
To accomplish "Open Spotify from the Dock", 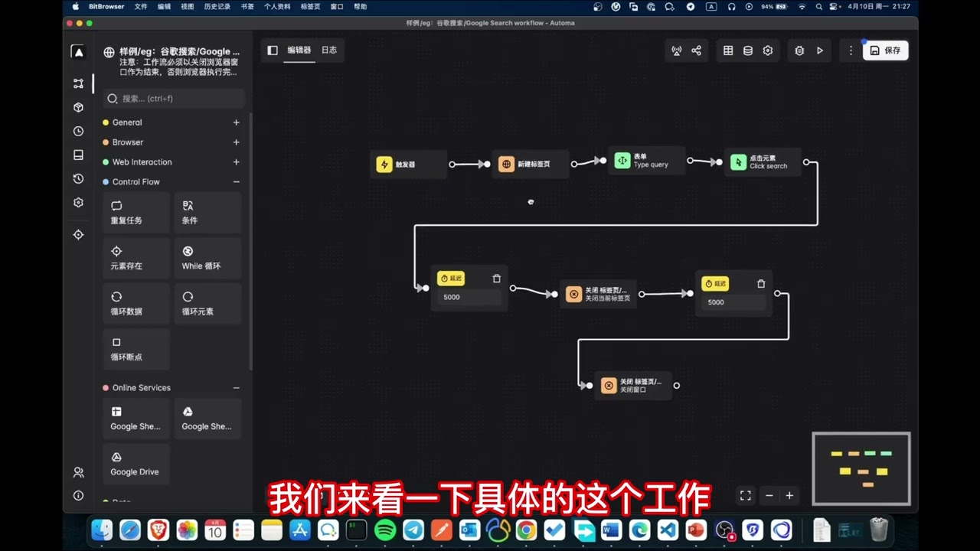I will tap(385, 530).
